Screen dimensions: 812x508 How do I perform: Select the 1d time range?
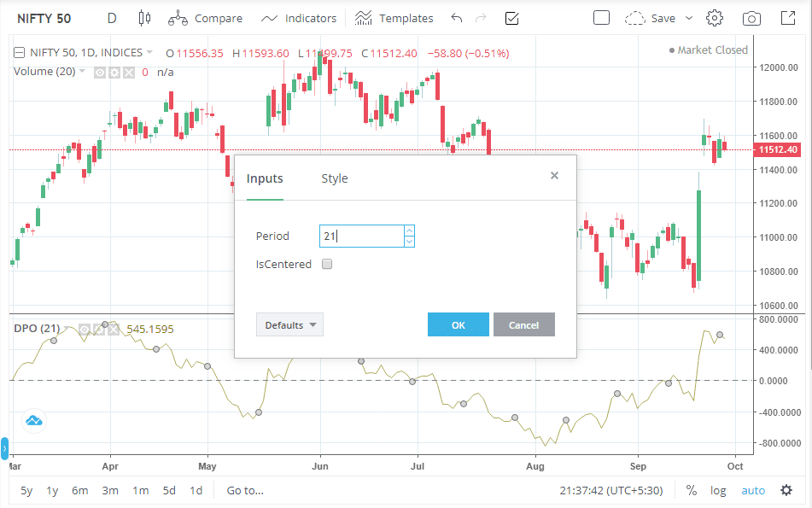(x=196, y=490)
